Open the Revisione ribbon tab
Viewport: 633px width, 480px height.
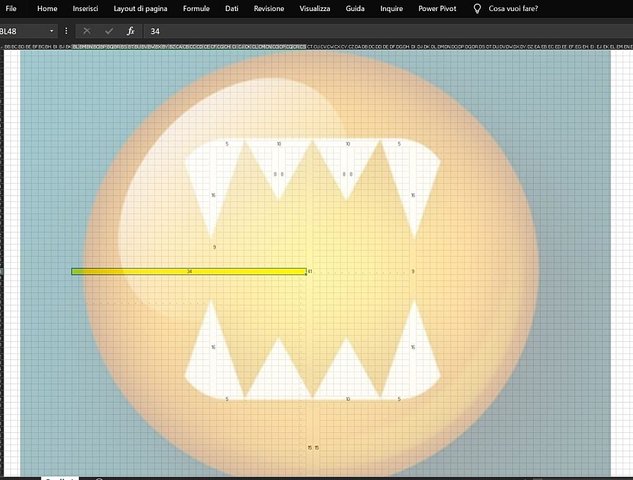(269, 8)
